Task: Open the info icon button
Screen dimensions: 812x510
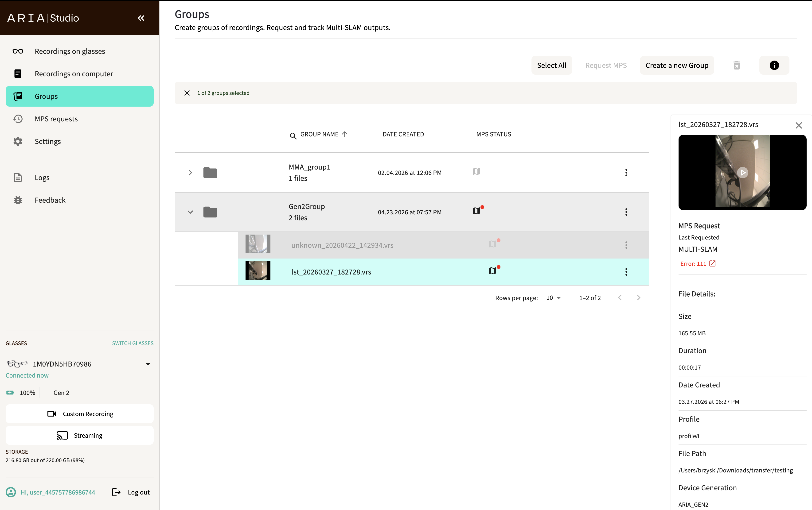Action: click(774, 65)
